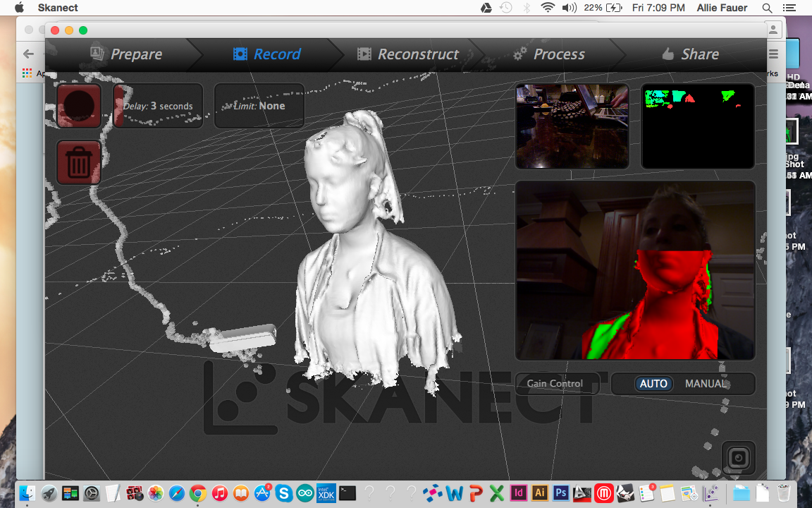812x508 pixels.
Task: Click the battery 22% status
Action: pyautogui.click(x=603, y=8)
